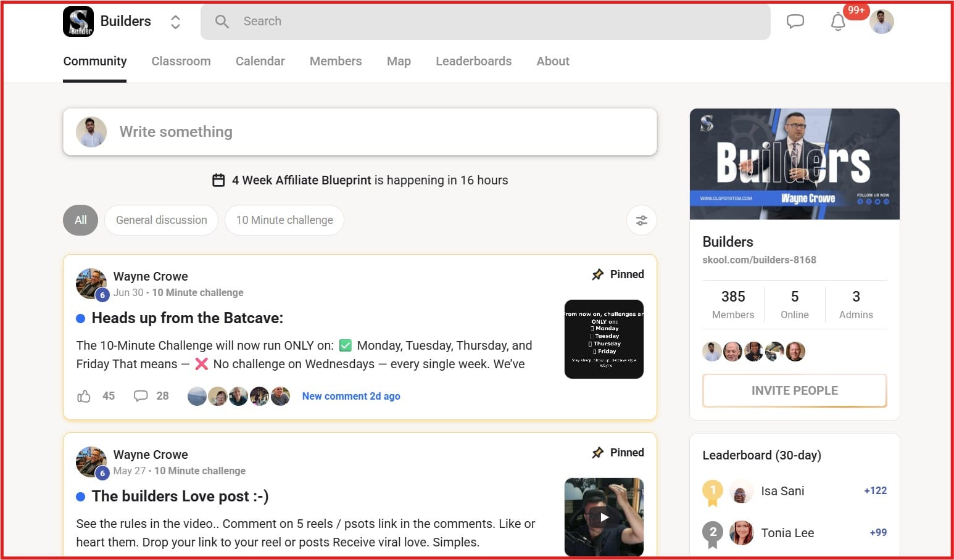
Task: Click the Leaderboard (30-day) heading
Action: click(x=761, y=455)
